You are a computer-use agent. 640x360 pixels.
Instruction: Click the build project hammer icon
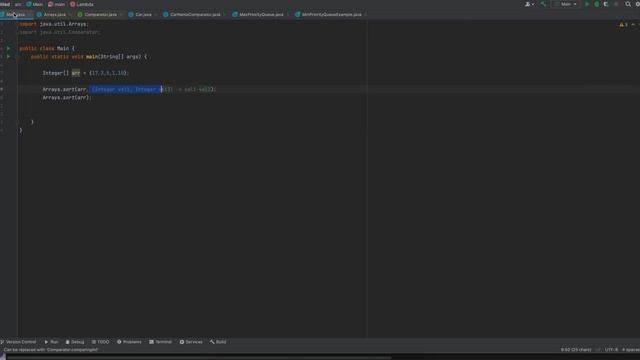tap(543, 4)
